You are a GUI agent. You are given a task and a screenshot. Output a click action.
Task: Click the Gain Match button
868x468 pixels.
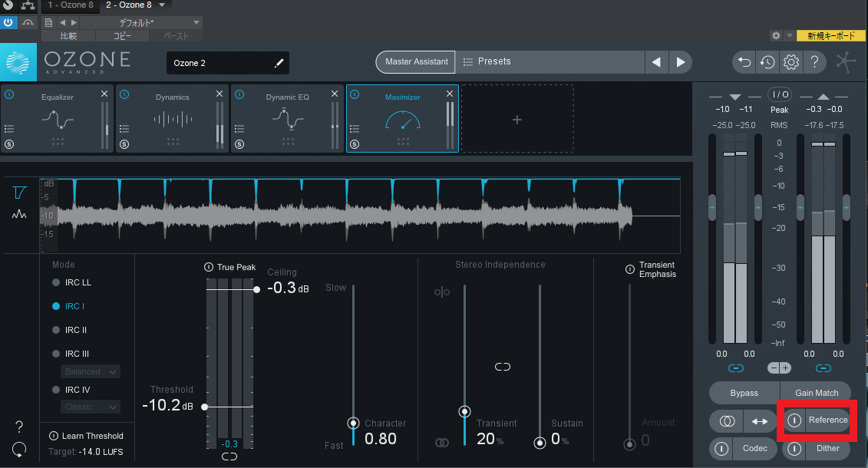[816, 393]
